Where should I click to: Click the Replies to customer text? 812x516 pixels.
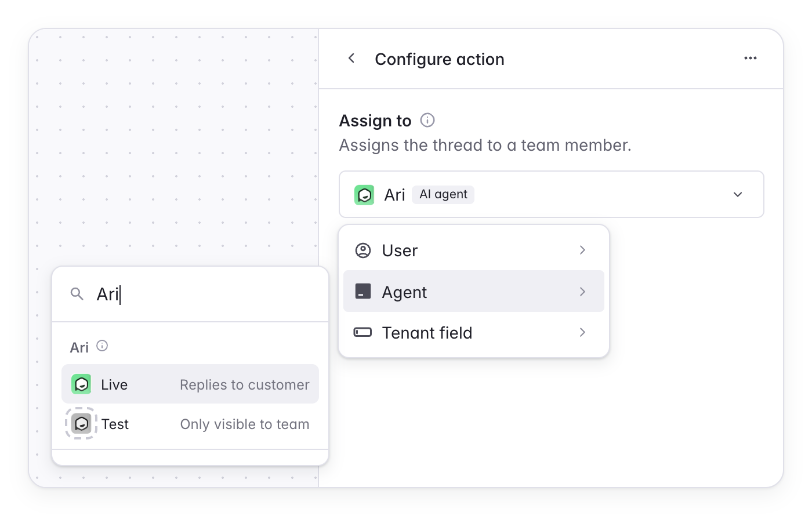(244, 385)
